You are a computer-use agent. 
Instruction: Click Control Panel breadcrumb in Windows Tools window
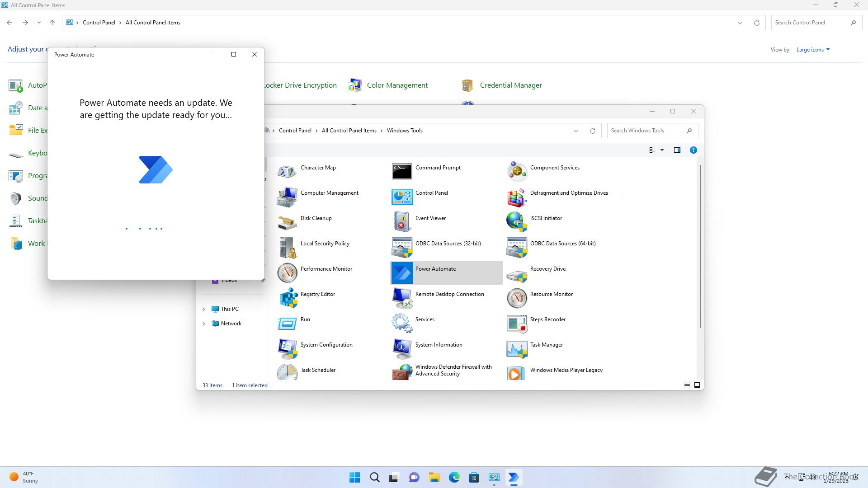coord(295,131)
